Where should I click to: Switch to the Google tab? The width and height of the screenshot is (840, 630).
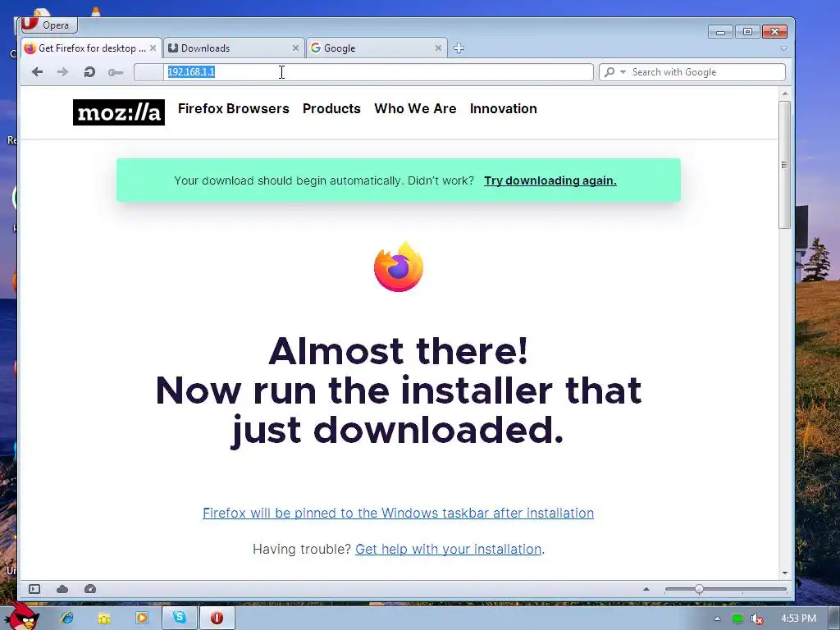377,48
